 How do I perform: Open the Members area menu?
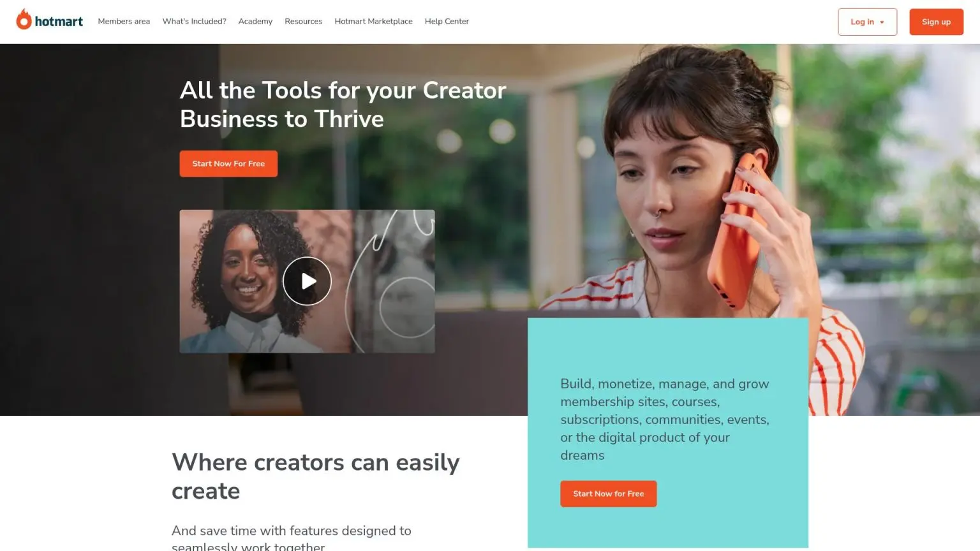coord(124,22)
